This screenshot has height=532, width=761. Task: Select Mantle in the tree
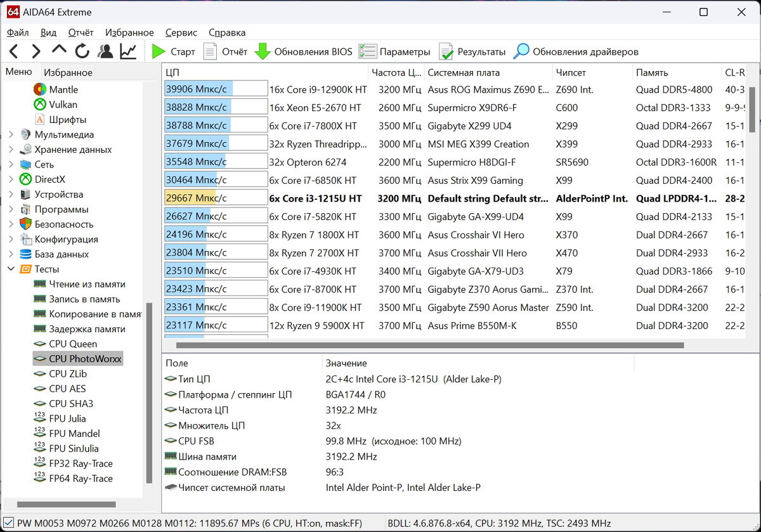[x=56, y=89]
